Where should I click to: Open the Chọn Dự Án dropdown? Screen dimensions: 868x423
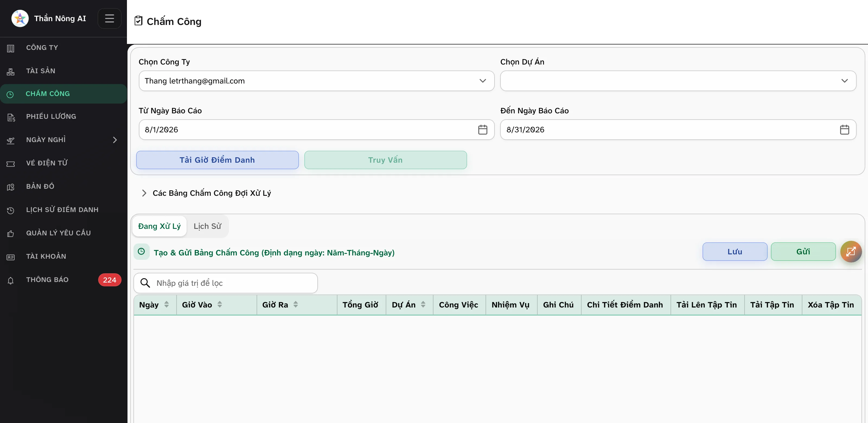(678, 81)
